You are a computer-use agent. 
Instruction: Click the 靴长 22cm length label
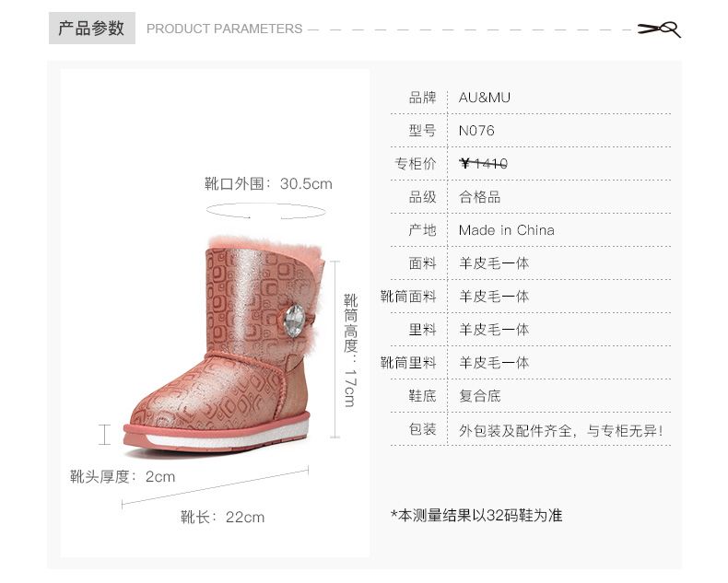coord(223,517)
